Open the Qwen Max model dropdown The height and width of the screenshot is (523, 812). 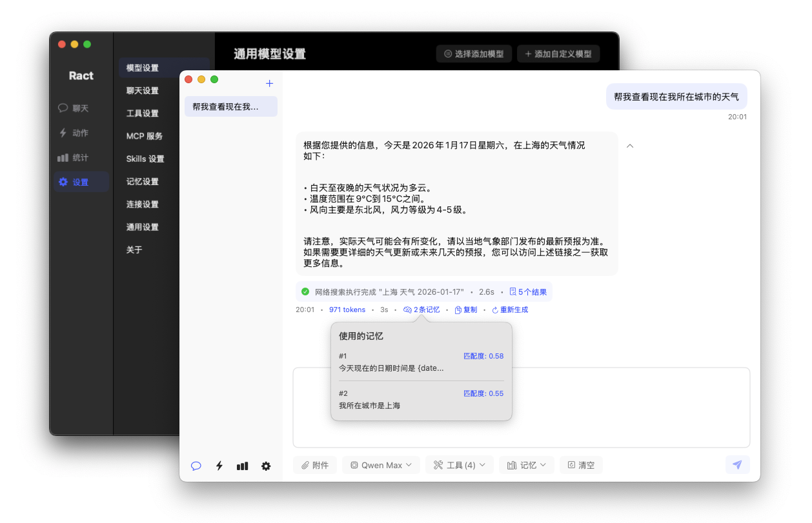coord(381,465)
